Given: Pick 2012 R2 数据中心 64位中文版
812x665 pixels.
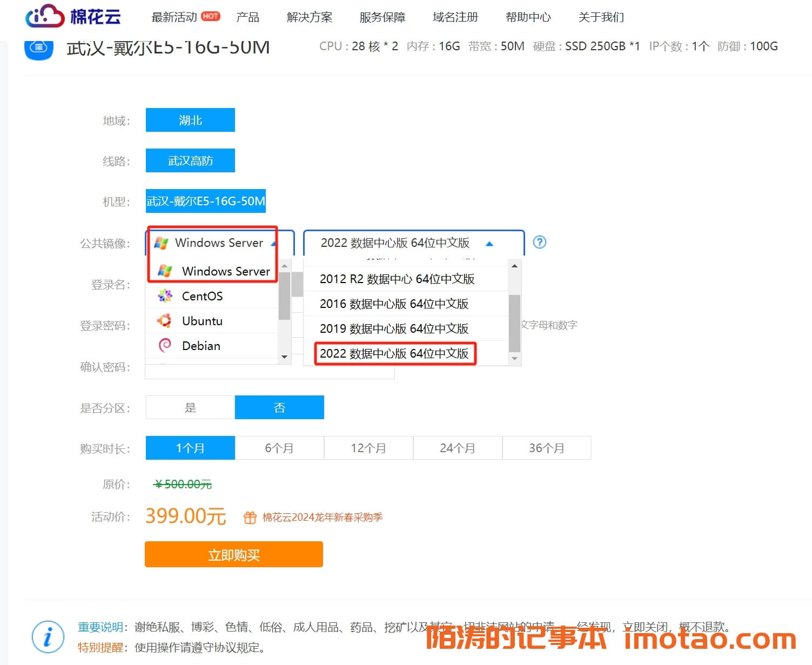Looking at the screenshot, I should tap(406, 279).
